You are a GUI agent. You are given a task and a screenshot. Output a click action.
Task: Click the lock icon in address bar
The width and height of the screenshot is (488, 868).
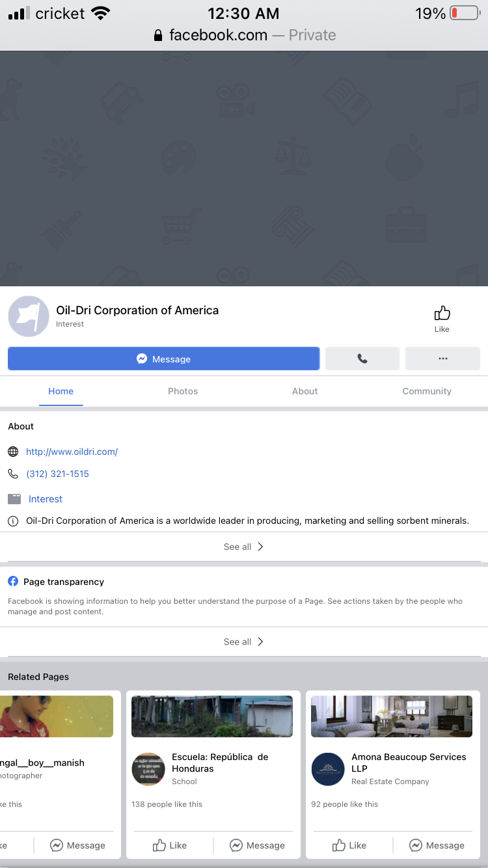pos(158,35)
